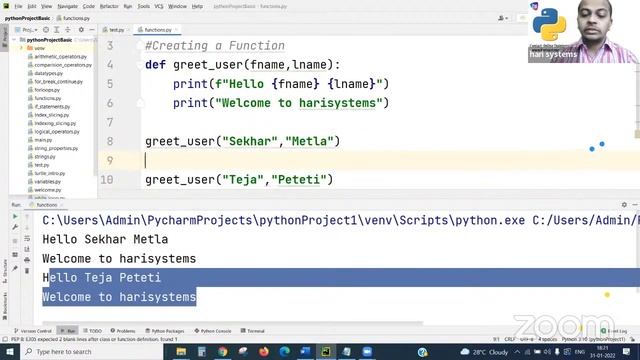Open comparision_operators.py in project tree
Screen dimensions: 640x360
coord(63,65)
